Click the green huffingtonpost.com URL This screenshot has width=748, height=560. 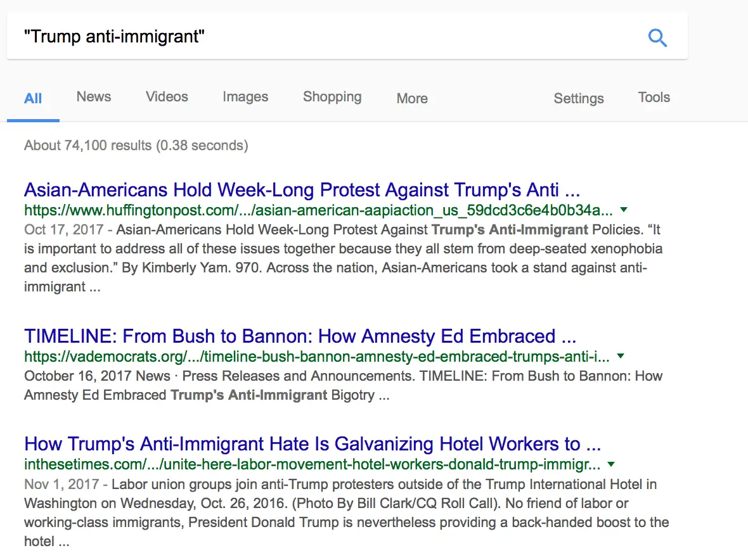click(x=318, y=210)
